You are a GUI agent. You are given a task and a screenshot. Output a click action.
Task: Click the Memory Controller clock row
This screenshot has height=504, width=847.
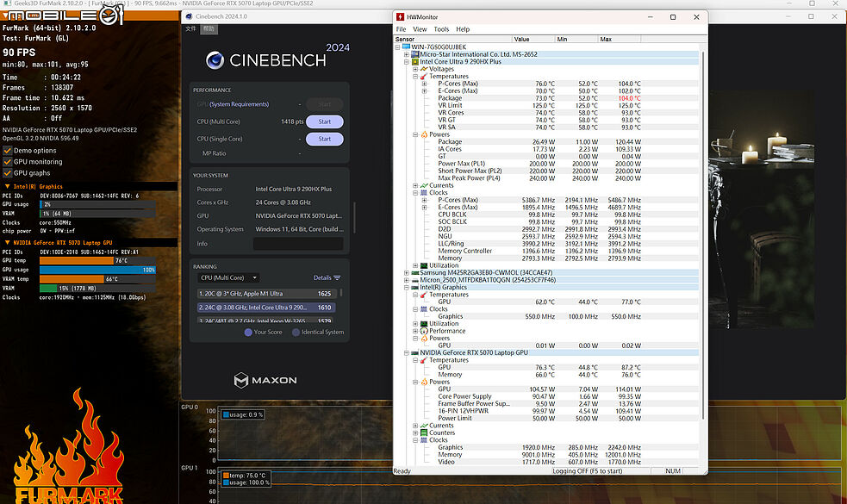tap(546, 251)
